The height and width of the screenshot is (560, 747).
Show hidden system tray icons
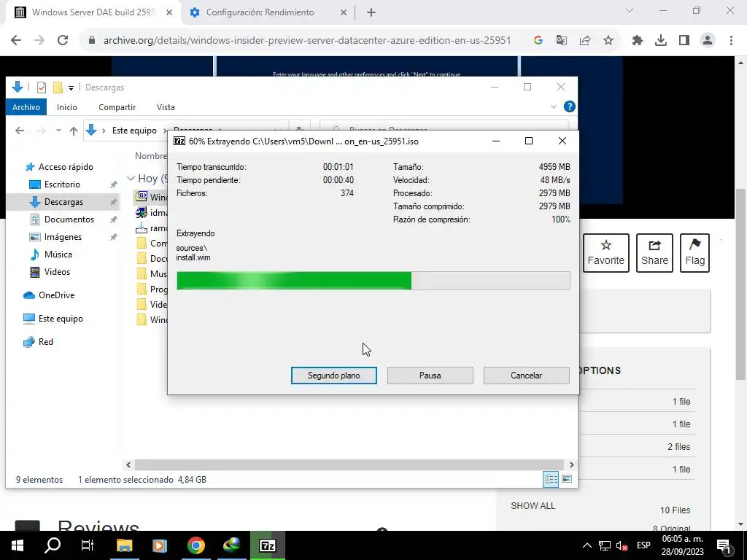587,545
